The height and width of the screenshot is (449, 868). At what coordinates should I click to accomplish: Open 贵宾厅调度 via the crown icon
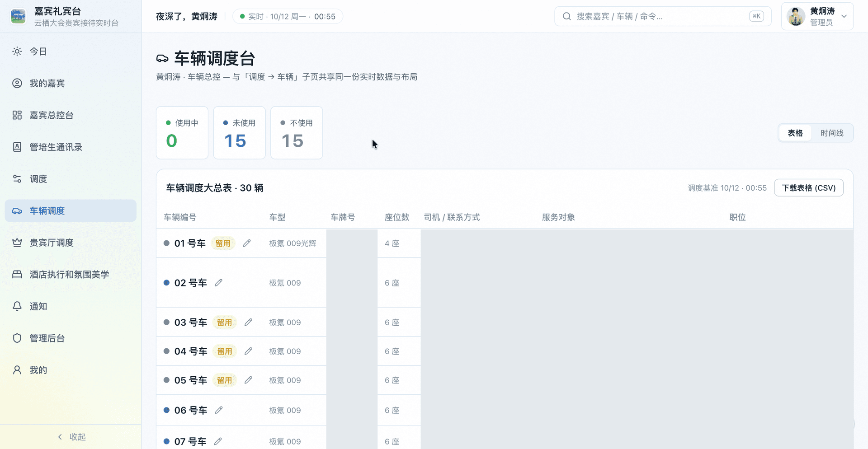point(17,243)
